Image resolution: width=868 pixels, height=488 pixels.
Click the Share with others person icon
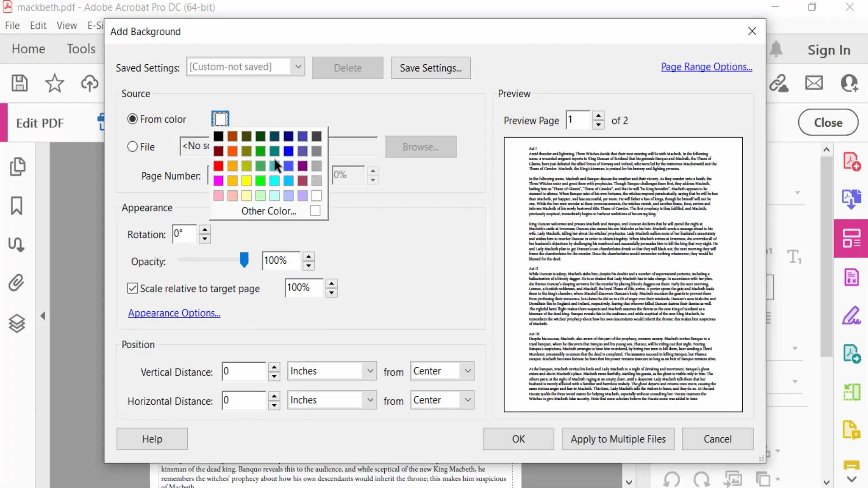(849, 83)
